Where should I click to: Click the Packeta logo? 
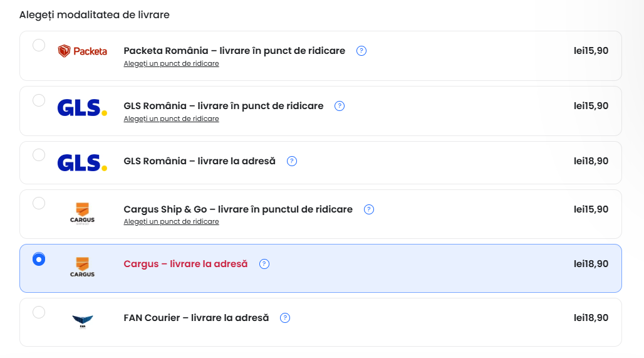(x=82, y=51)
